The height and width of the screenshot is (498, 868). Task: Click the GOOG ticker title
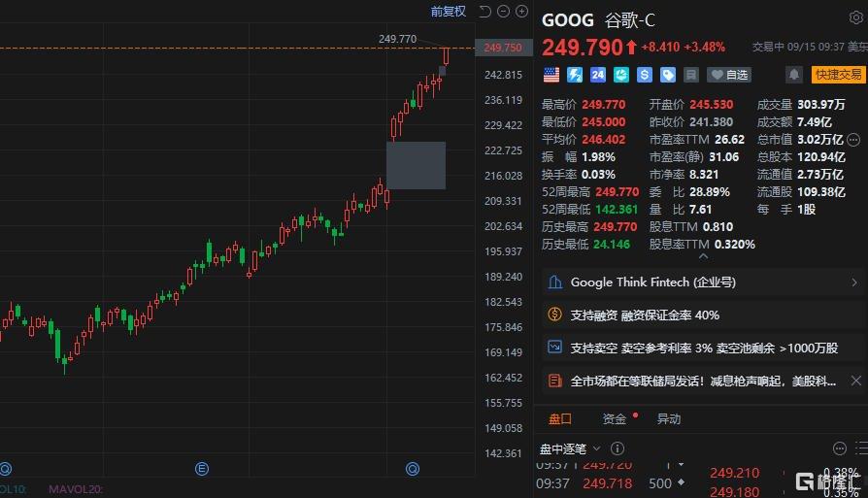[567, 20]
